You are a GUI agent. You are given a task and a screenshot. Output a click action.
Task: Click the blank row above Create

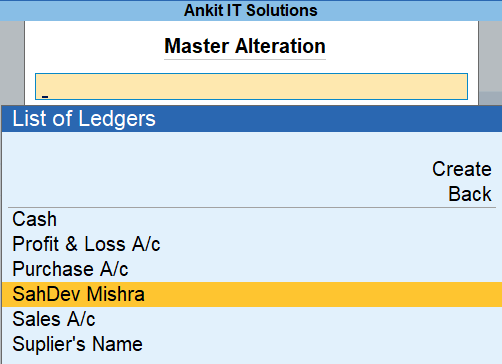coord(252,145)
